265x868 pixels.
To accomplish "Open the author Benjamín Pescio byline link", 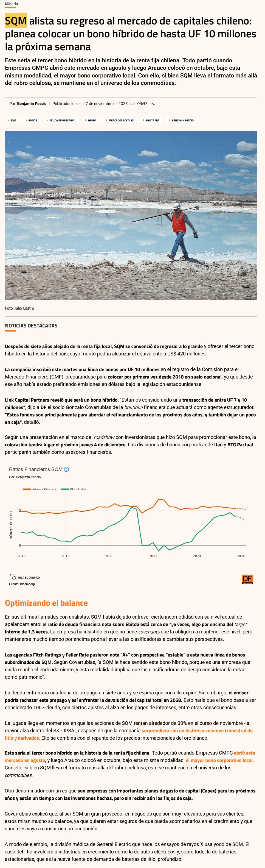I will point(32,104).
